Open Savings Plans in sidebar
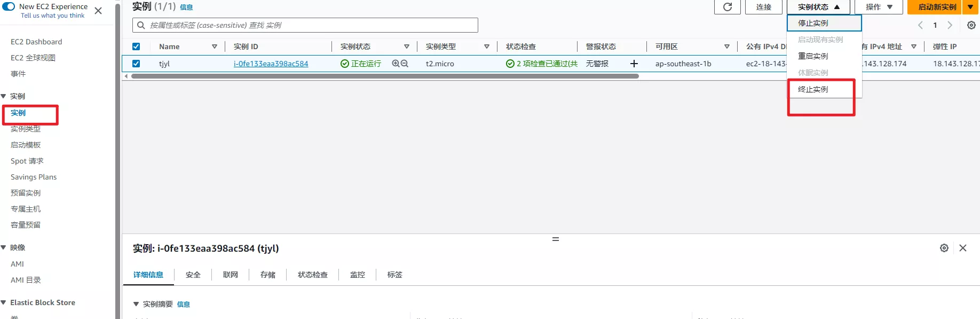The height and width of the screenshot is (319, 980). 34,177
